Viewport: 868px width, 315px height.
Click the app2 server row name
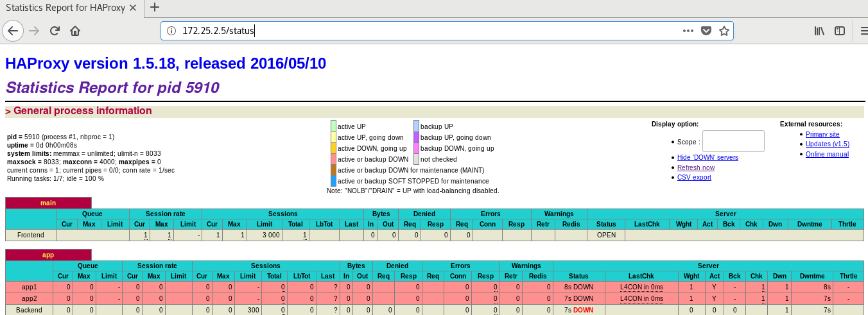29,298
